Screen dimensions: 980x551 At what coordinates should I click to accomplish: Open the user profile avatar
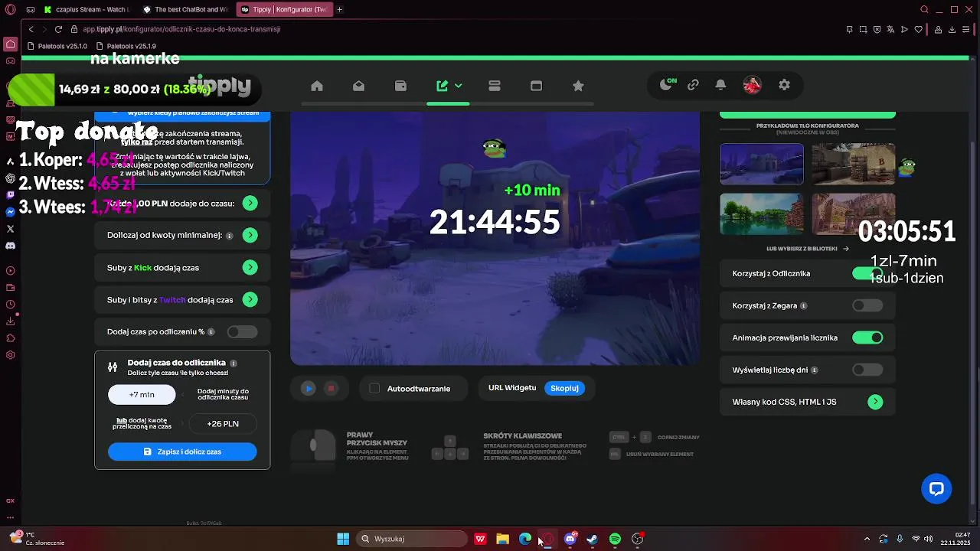click(752, 85)
